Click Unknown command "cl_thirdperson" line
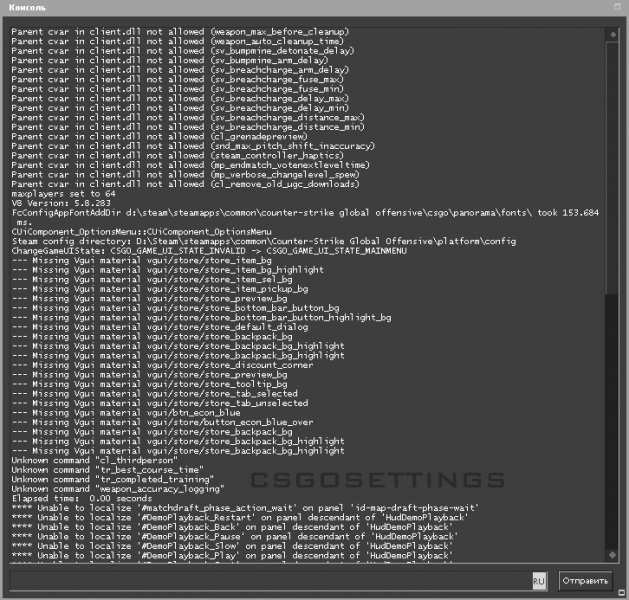 (x=95, y=460)
